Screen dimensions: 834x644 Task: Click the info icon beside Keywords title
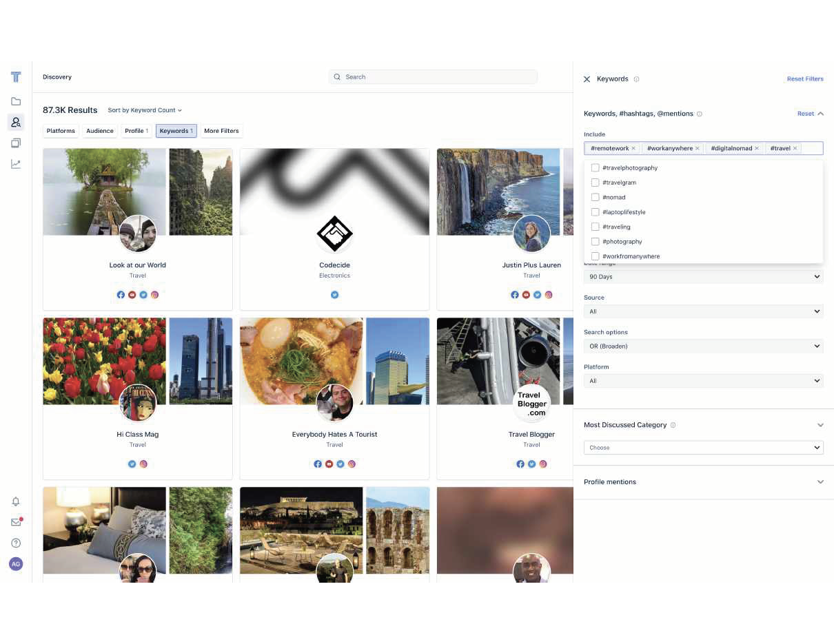pos(636,79)
